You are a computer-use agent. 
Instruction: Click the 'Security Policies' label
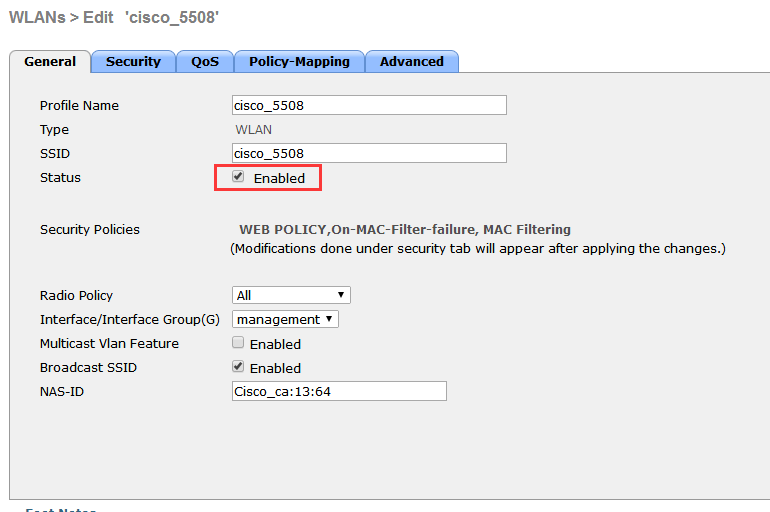click(90, 229)
